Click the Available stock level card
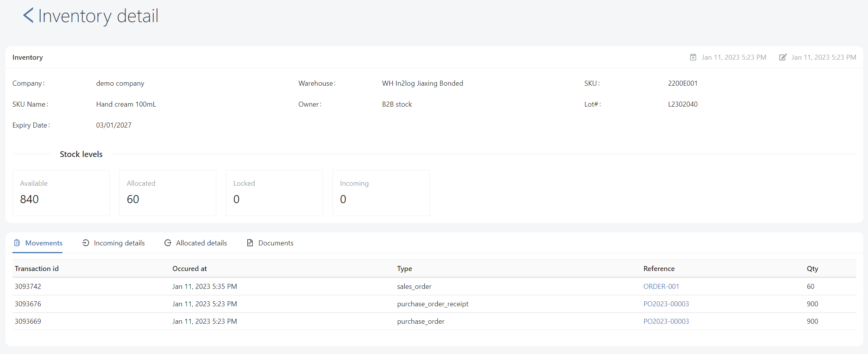Screen dimensions: 868x354 tap(61, 193)
